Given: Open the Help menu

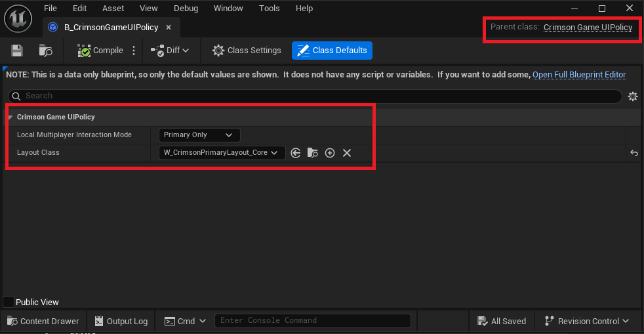Looking at the screenshot, I should tap(304, 9).
